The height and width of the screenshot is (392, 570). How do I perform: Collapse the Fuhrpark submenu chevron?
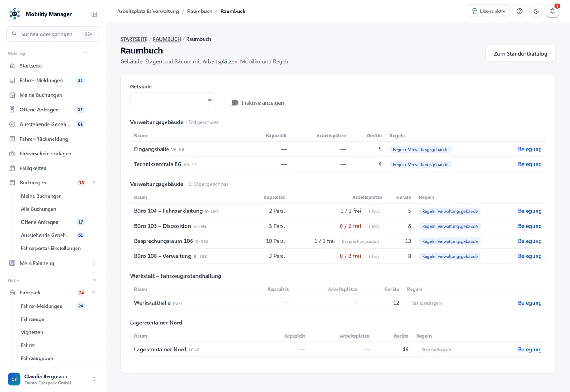(x=94, y=293)
